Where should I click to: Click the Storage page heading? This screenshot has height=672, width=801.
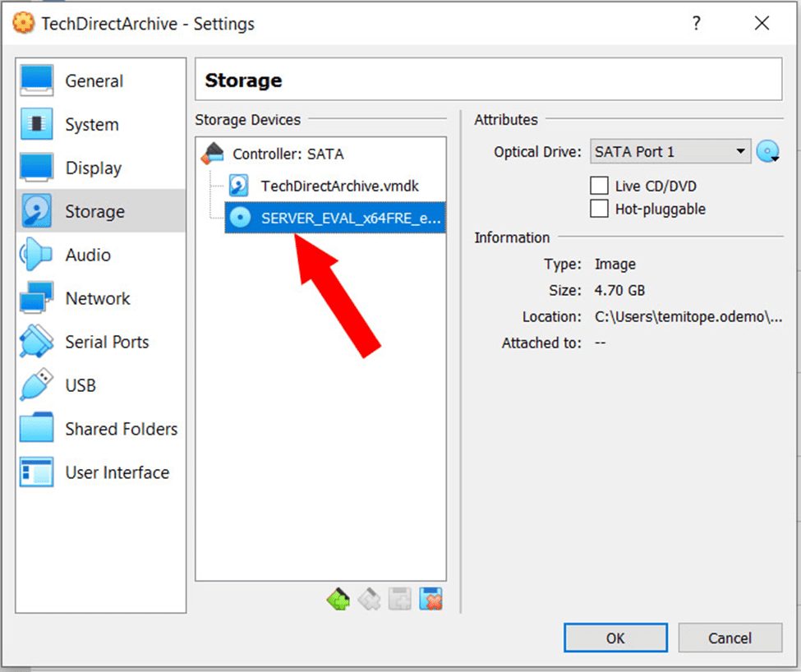tap(243, 81)
